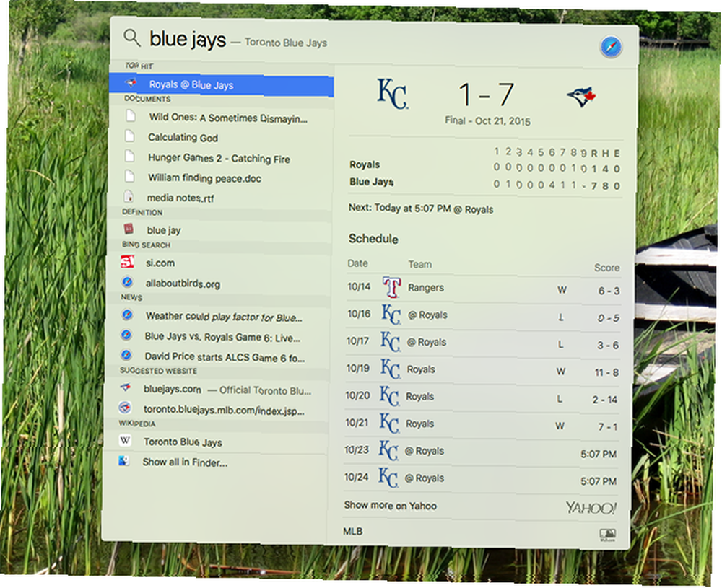Click the Calculating God document icon
The image size is (722, 588).
130,136
